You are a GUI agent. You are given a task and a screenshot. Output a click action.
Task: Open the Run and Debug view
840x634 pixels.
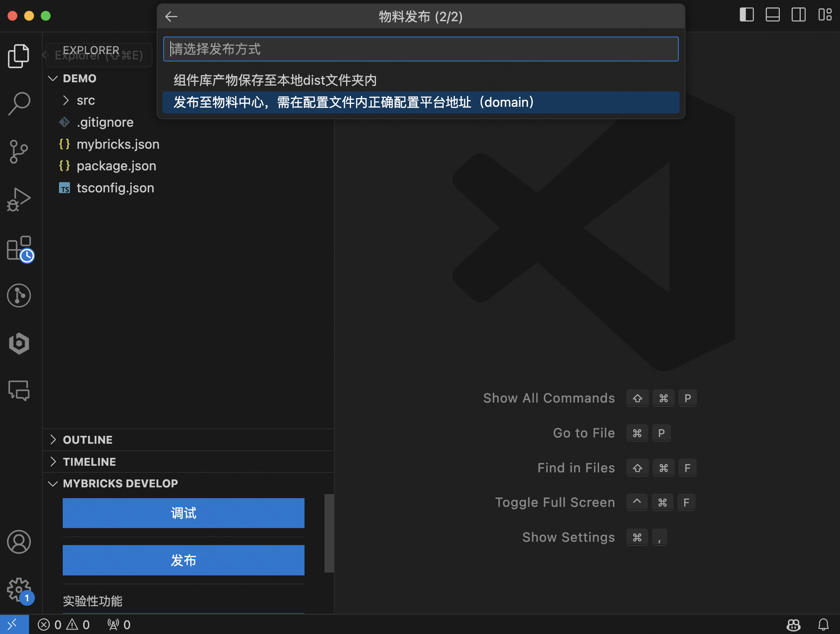tap(19, 199)
